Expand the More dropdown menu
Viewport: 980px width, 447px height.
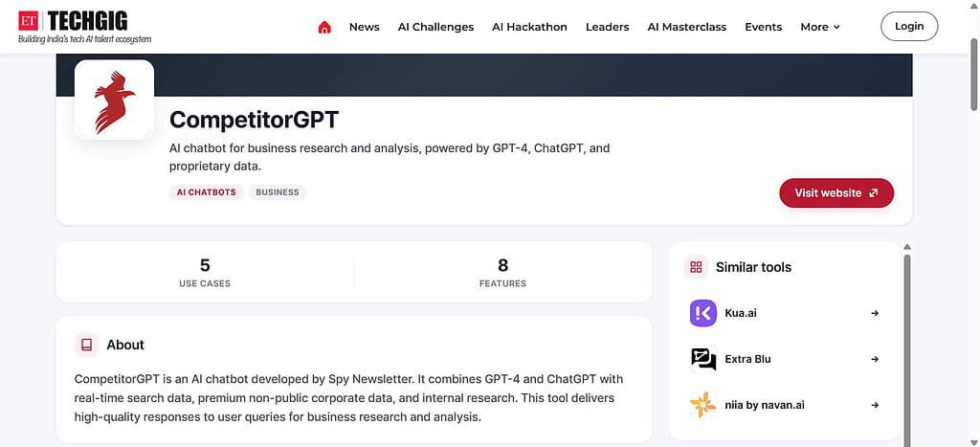pos(820,27)
